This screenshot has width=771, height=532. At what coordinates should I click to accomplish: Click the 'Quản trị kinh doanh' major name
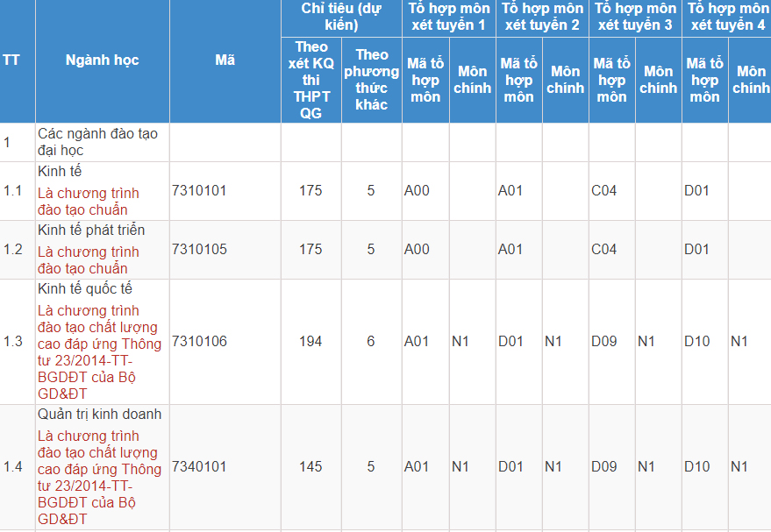pyautogui.click(x=99, y=414)
